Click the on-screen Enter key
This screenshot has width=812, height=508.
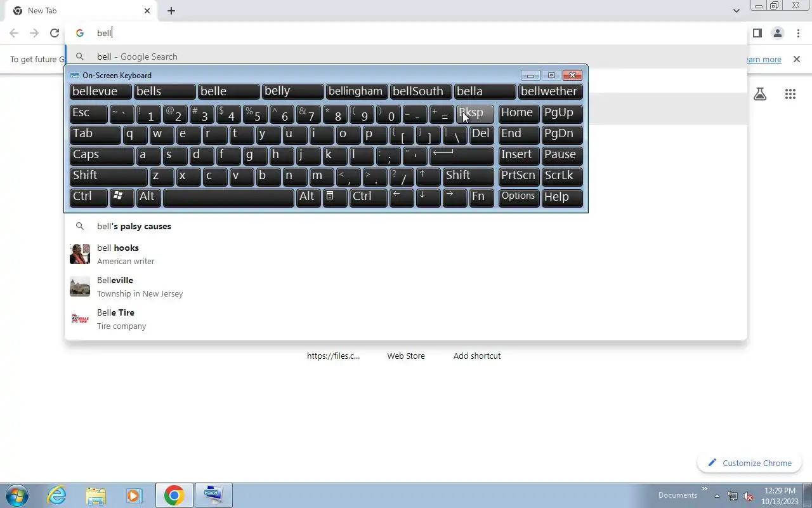pyautogui.click(x=461, y=156)
